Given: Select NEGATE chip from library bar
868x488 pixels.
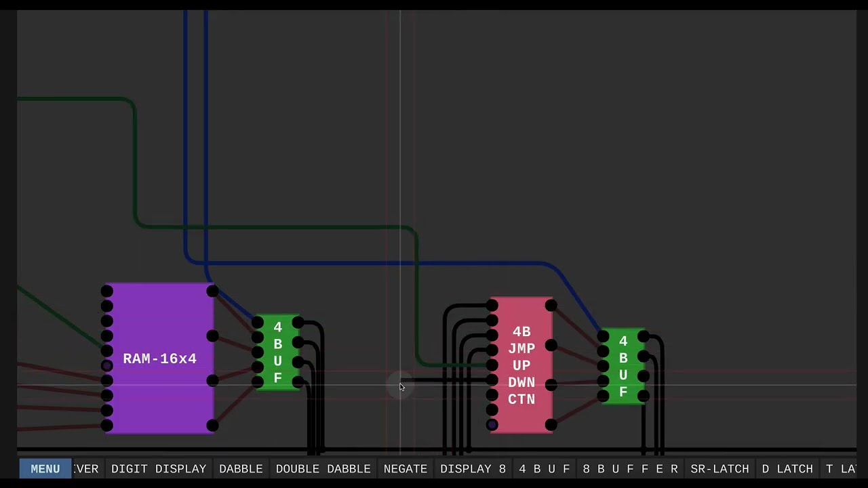Looking at the screenshot, I should pos(406,468).
